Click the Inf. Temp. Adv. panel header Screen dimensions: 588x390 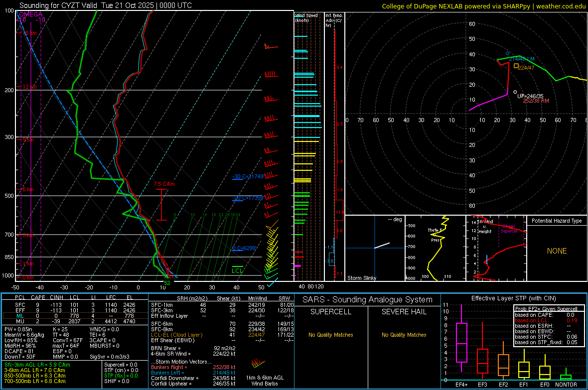(334, 20)
